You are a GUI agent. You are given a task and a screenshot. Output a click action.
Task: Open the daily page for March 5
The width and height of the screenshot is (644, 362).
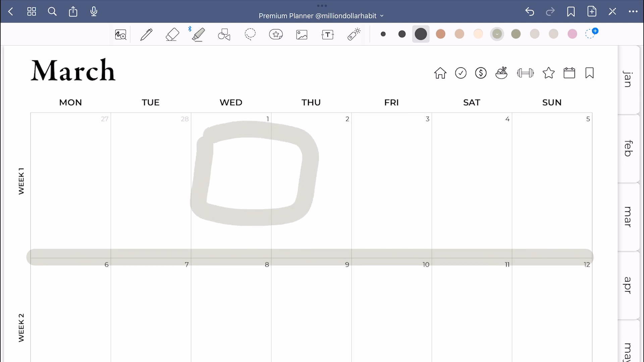click(588, 119)
